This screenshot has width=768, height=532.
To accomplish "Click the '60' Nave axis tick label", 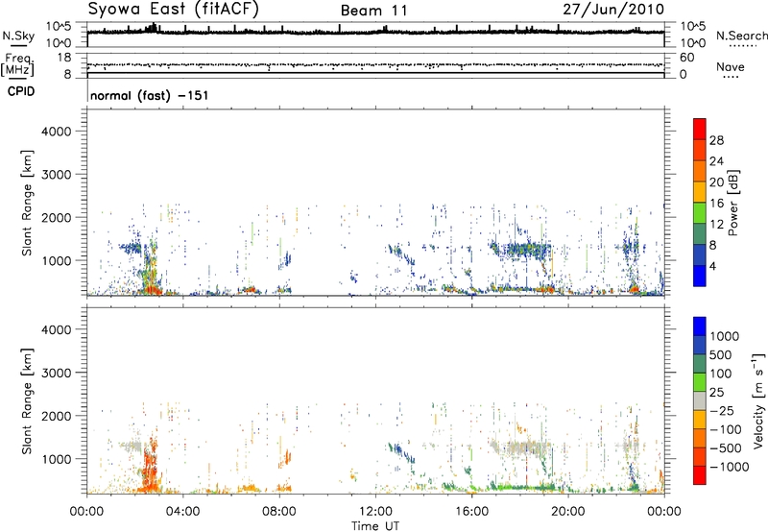I will point(686,58).
